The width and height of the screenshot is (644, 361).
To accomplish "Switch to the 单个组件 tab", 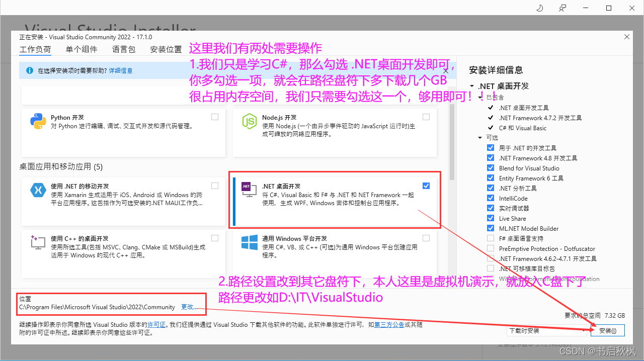I will [82, 49].
